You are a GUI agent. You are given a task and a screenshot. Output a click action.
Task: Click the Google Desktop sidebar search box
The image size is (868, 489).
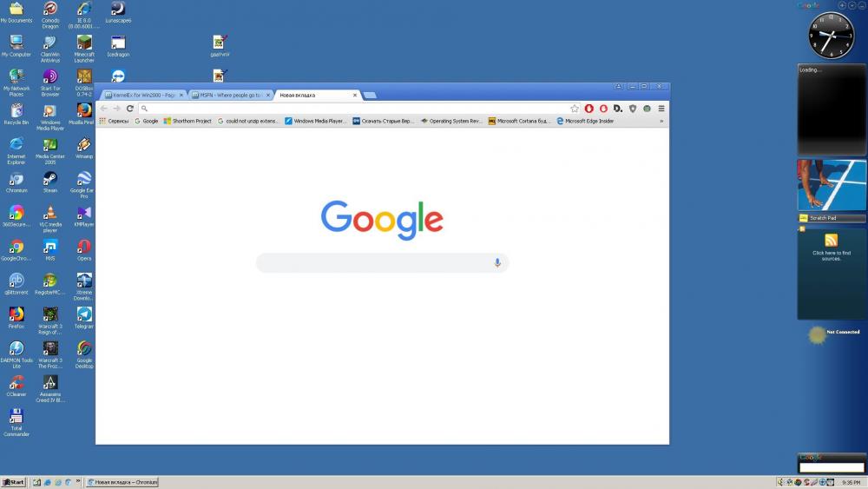(x=832, y=468)
